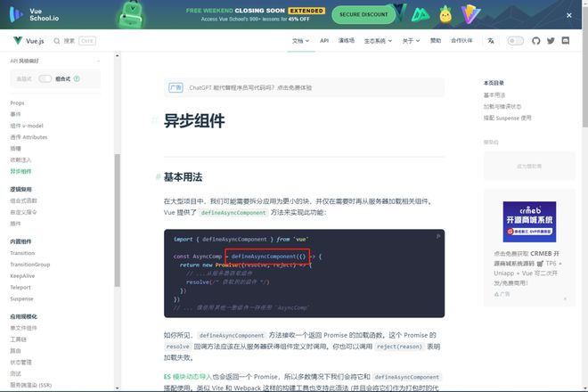Select the 选项式 API style label

24,78
